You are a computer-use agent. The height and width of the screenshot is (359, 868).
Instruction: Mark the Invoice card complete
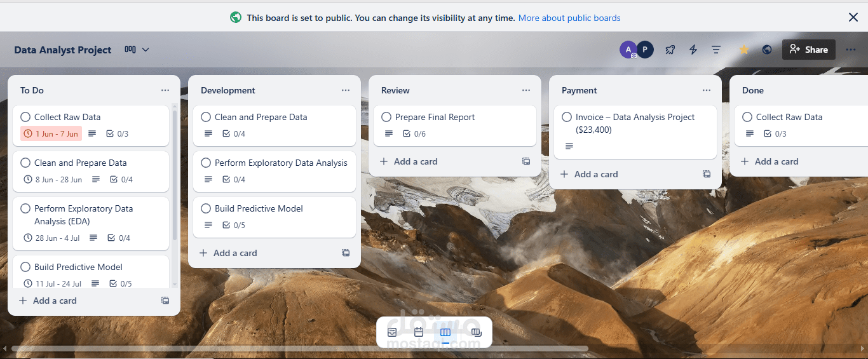[567, 117]
